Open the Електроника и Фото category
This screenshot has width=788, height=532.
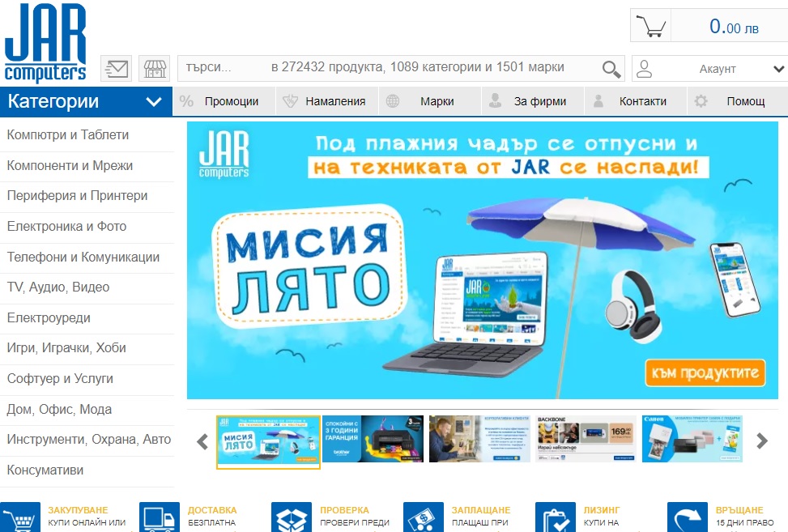[87, 227]
